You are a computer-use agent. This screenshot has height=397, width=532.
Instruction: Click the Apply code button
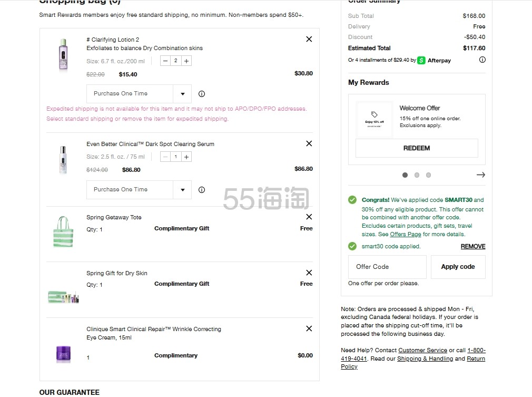458,267
